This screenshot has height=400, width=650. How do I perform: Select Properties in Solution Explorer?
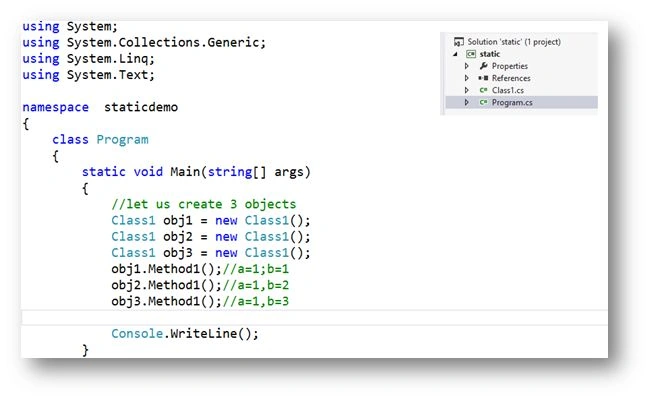click(509, 66)
